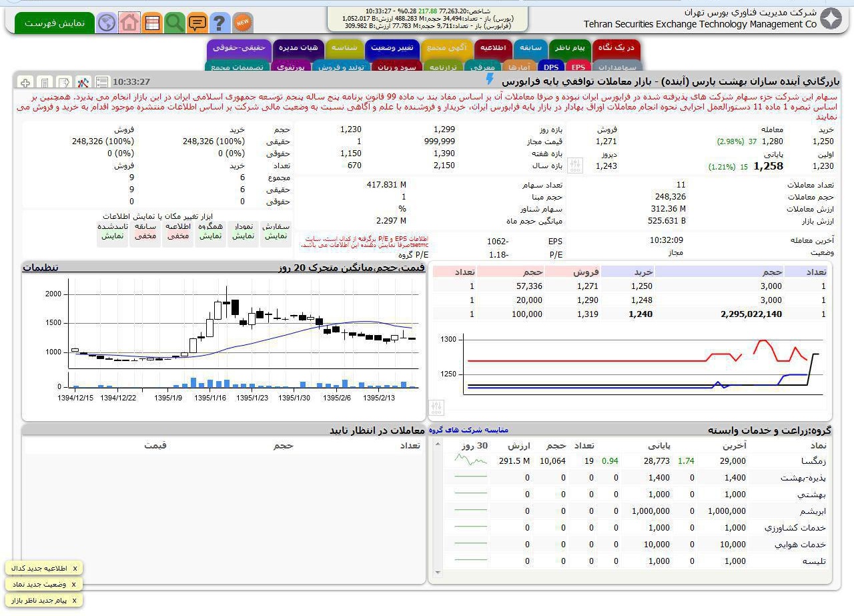Click the sliders icon below intraday chart
This screenshot has width=854, height=616.
click(437, 406)
